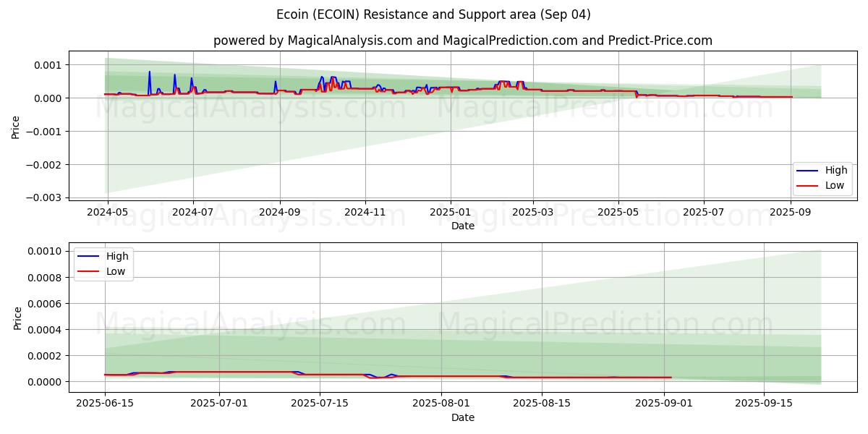Pick the '2025-06-15' date tick label
Viewport: 868px width, 434px height.
(105, 404)
